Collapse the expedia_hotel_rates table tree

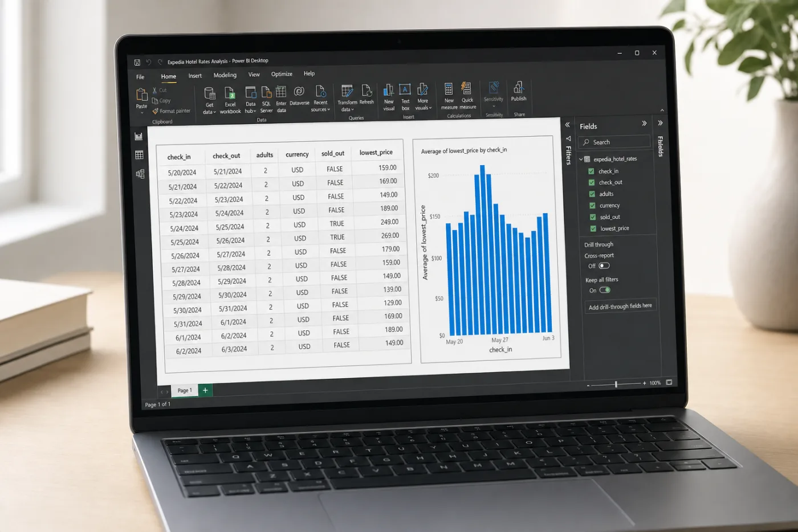tap(581, 159)
